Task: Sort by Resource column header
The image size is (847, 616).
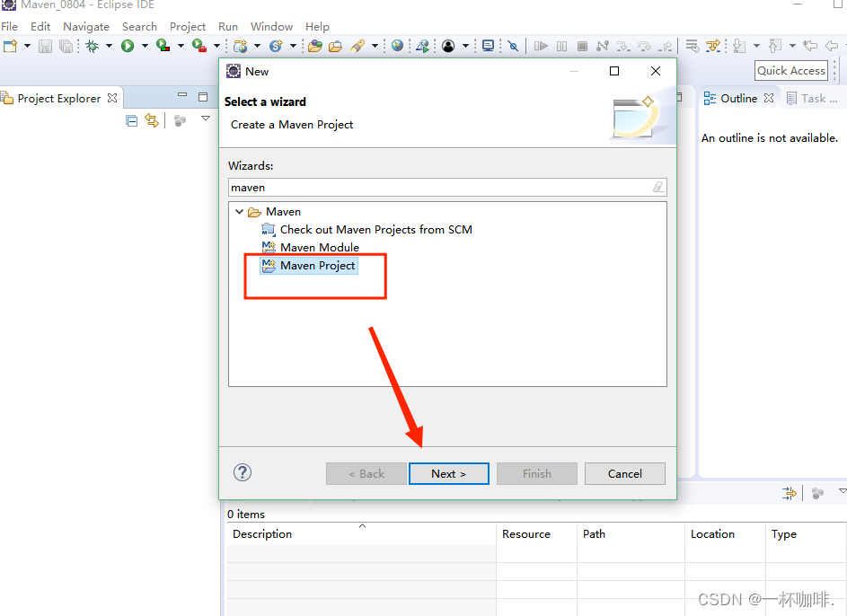Action: coord(536,534)
